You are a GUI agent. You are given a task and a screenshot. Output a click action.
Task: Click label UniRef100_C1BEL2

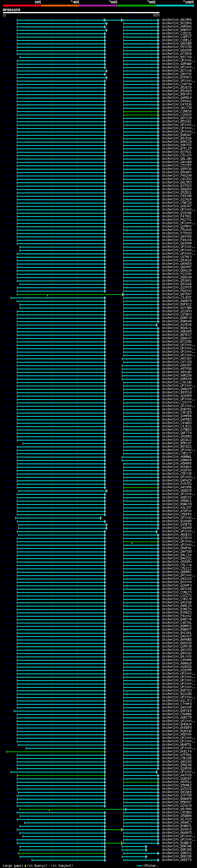176,40
